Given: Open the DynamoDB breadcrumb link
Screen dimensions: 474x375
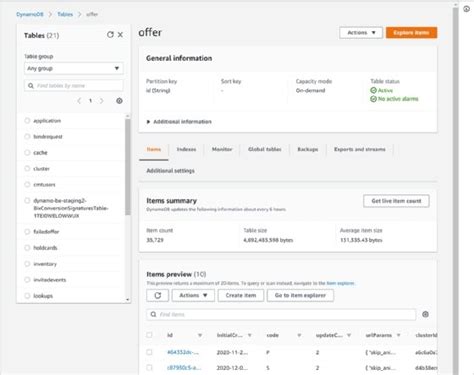Looking at the screenshot, I should click(x=30, y=14).
